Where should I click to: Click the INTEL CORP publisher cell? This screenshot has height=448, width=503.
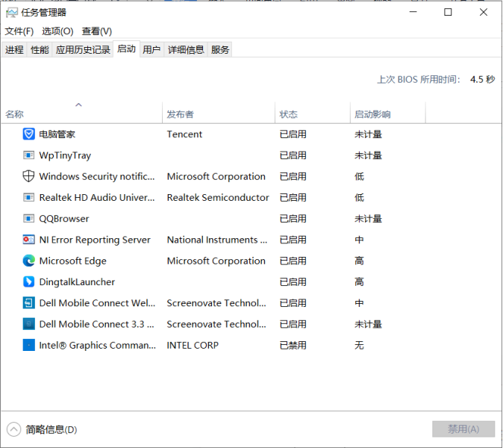point(193,345)
